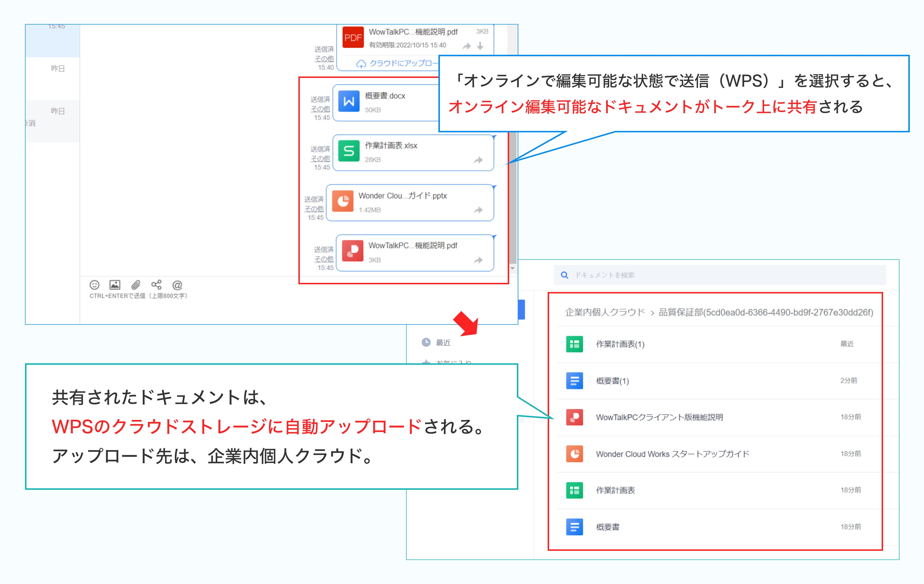Open 最近 in the cloud sidebar
Image resolution: width=924 pixels, height=584 pixels.
pyautogui.click(x=443, y=343)
